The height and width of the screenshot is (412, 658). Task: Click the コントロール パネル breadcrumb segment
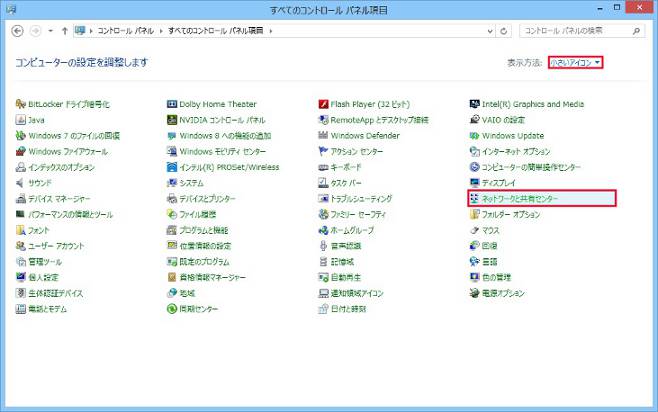(125, 31)
